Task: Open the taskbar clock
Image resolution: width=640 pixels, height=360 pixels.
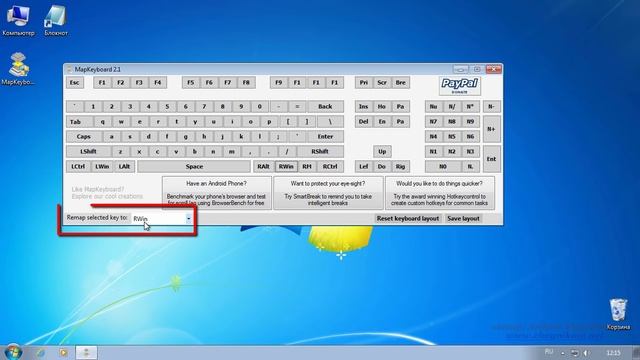Action: click(613, 353)
